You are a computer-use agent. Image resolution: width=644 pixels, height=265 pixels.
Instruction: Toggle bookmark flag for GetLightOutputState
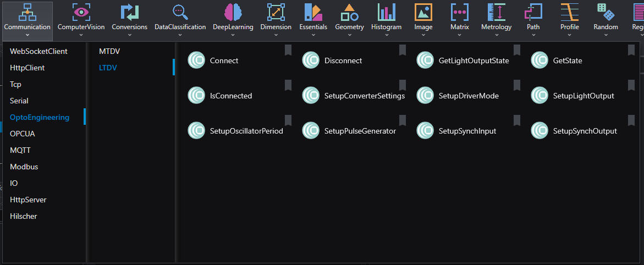[517, 50]
